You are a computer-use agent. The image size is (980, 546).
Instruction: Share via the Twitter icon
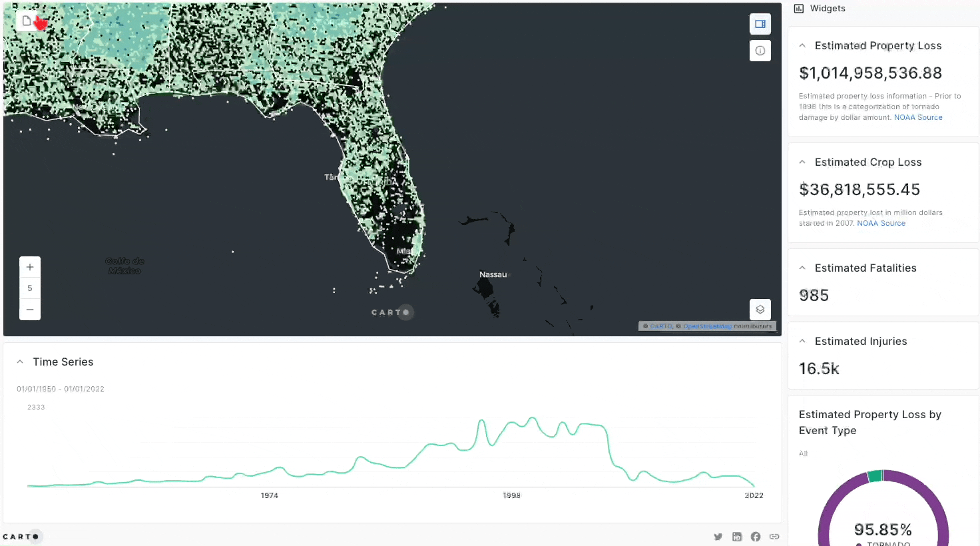pyautogui.click(x=718, y=537)
